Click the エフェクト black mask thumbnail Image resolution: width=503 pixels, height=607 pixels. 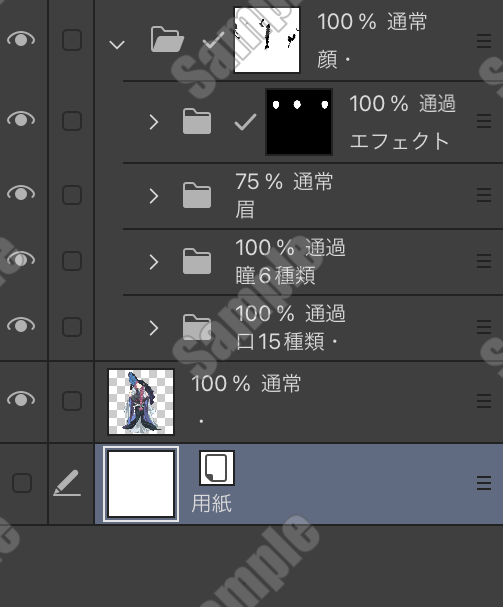point(299,122)
